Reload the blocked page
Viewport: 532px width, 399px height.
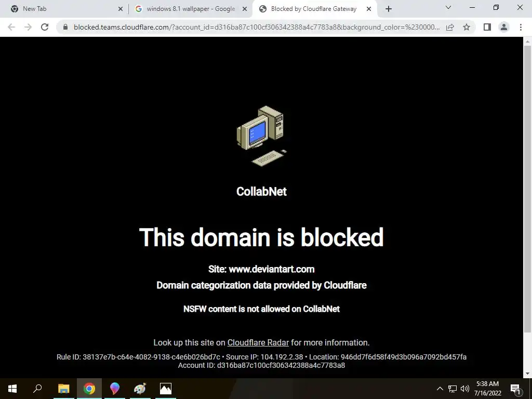click(45, 27)
